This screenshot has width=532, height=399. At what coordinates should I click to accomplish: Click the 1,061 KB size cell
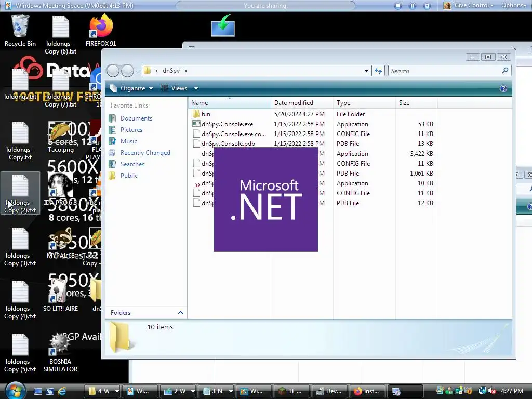point(421,174)
